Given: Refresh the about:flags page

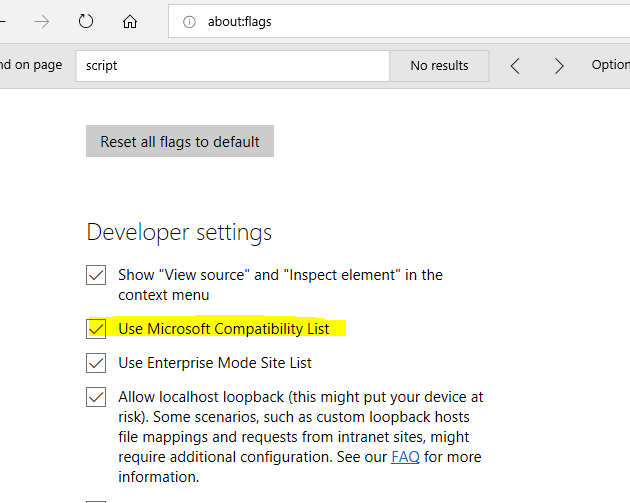Looking at the screenshot, I should pos(86,21).
